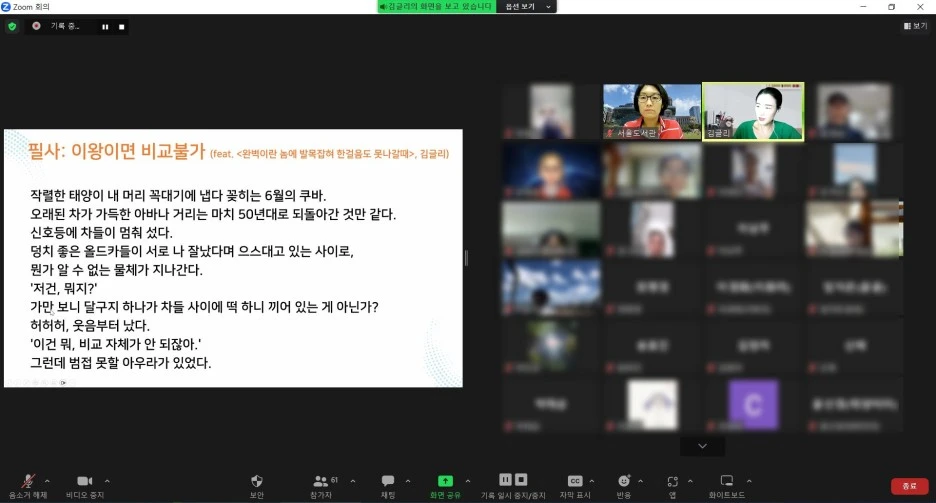936x503 pixels.
Task: Select 김글리 highlighted speaker video tile
Action: point(753,112)
